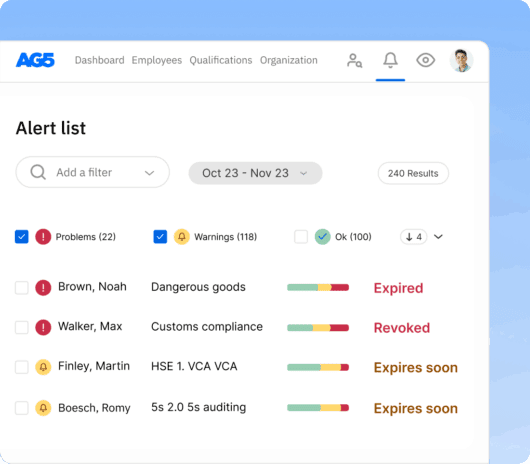This screenshot has height=464, width=530.
Task: Expand the chevron next to sort count
Action: tap(438, 237)
